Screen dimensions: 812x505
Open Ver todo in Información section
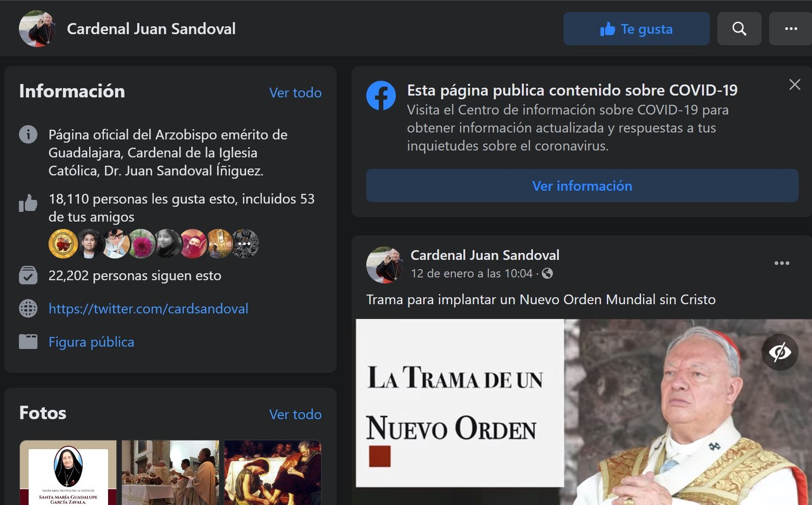295,93
